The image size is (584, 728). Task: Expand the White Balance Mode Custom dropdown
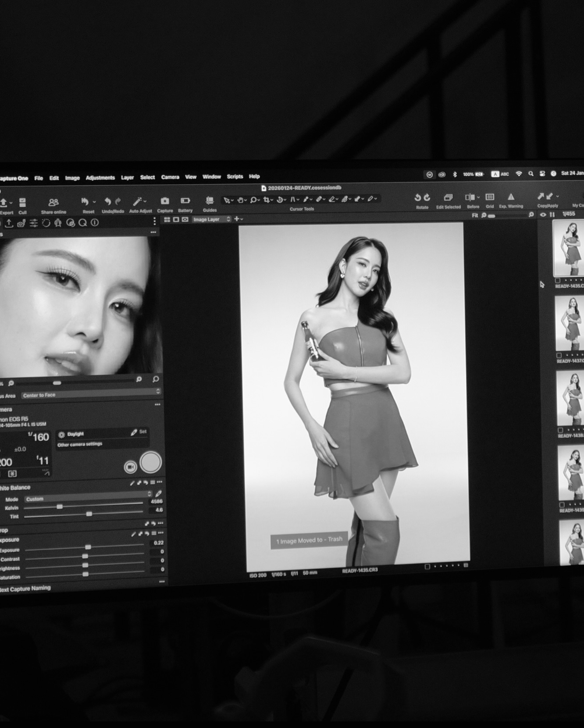point(88,499)
